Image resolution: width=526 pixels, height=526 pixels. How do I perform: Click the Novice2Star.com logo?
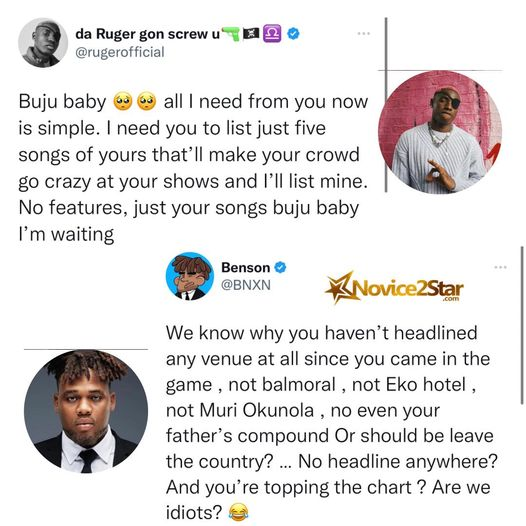(x=394, y=288)
